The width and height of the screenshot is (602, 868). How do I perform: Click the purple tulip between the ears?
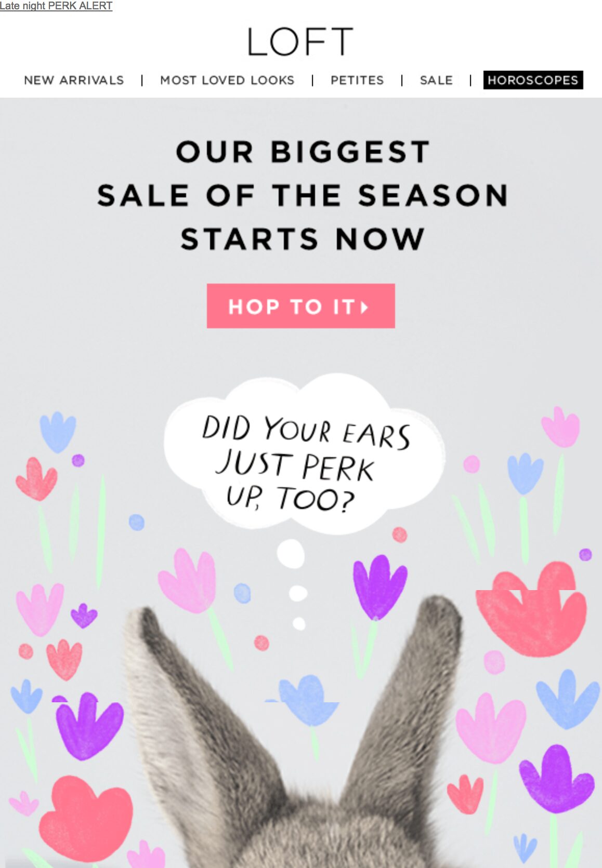379,587
